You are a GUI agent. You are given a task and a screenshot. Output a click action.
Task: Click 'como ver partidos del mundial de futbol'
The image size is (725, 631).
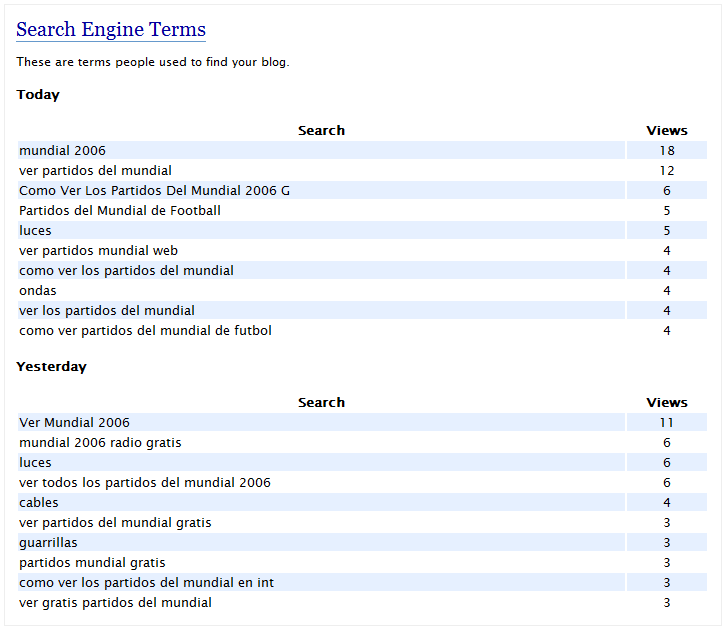point(145,331)
